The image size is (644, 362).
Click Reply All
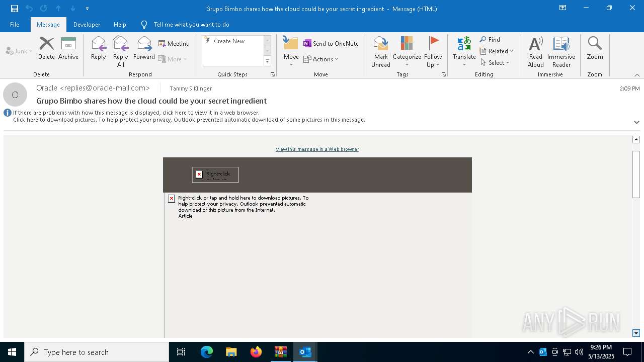(x=121, y=52)
